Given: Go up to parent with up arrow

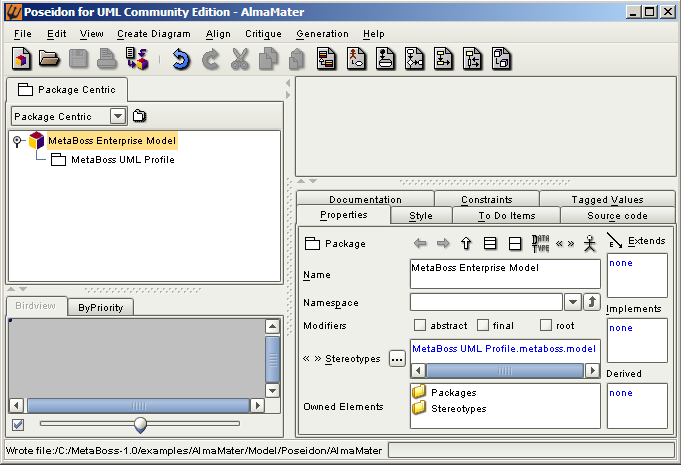Looking at the screenshot, I should pyautogui.click(x=466, y=243).
